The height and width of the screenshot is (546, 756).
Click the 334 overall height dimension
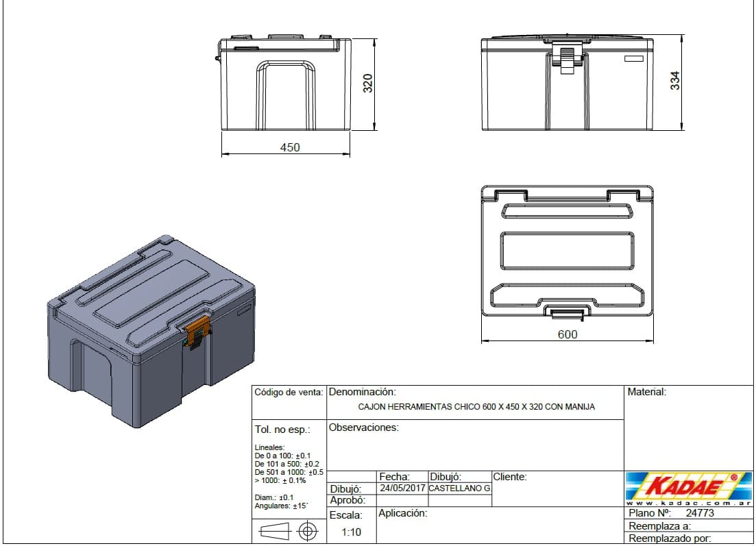[x=674, y=82]
